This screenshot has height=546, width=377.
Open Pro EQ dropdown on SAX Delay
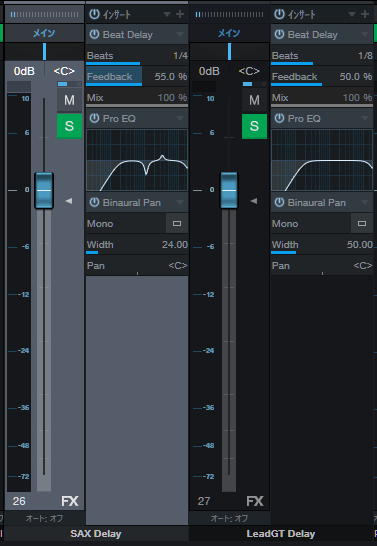(180, 118)
